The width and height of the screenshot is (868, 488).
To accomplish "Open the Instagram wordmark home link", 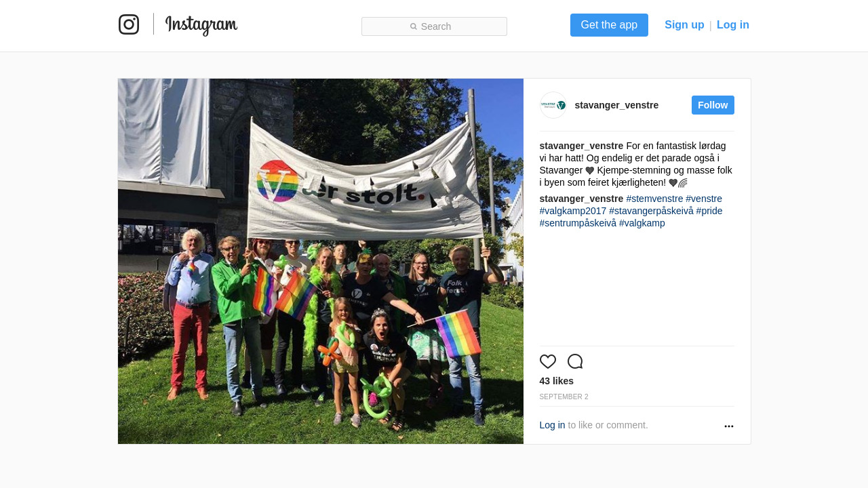I will pos(201,25).
